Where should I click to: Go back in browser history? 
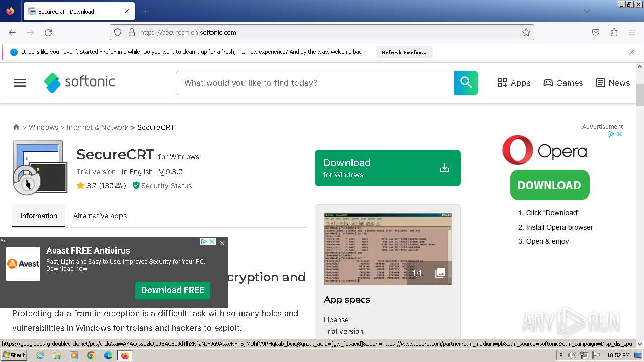pos(12,32)
